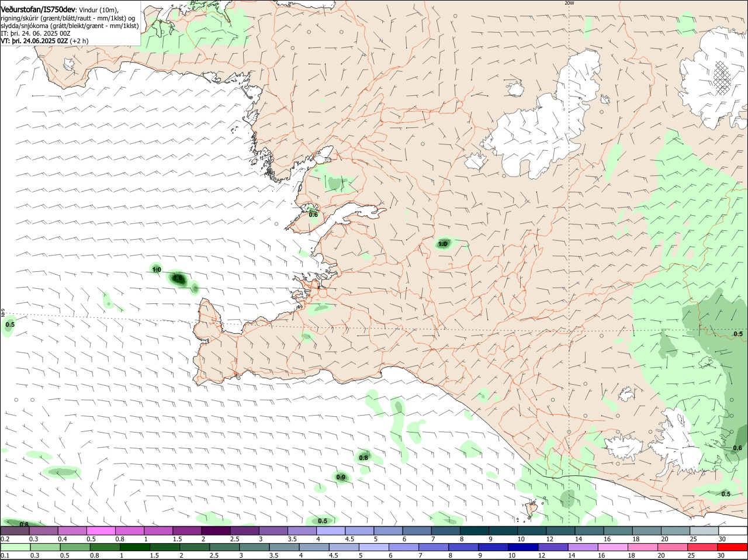The image size is (748, 560).
Task: Click the 1.0 label on the inland rain cell
Action: click(x=443, y=244)
